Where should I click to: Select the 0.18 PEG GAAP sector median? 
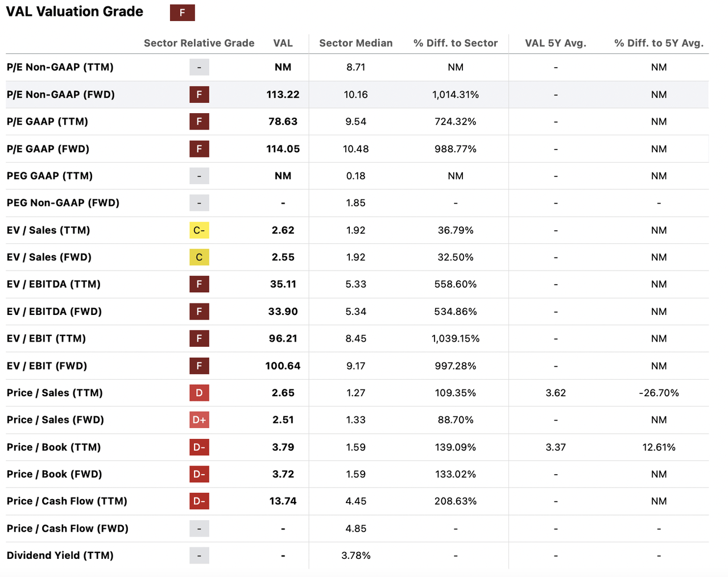point(356,176)
